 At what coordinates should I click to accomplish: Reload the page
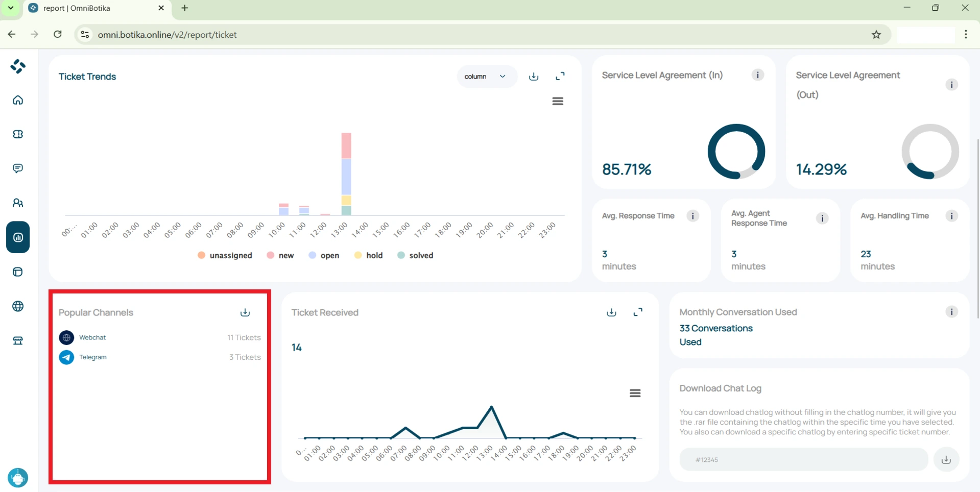pos(58,34)
